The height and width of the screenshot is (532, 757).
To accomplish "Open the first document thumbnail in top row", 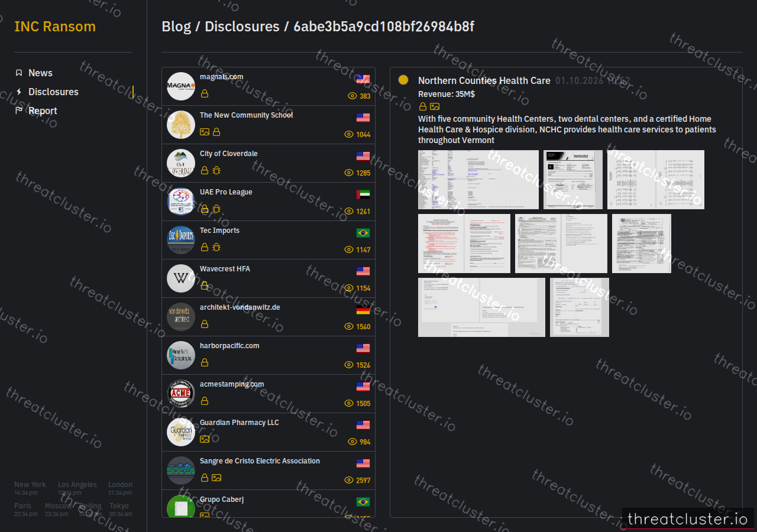I will click(x=478, y=180).
